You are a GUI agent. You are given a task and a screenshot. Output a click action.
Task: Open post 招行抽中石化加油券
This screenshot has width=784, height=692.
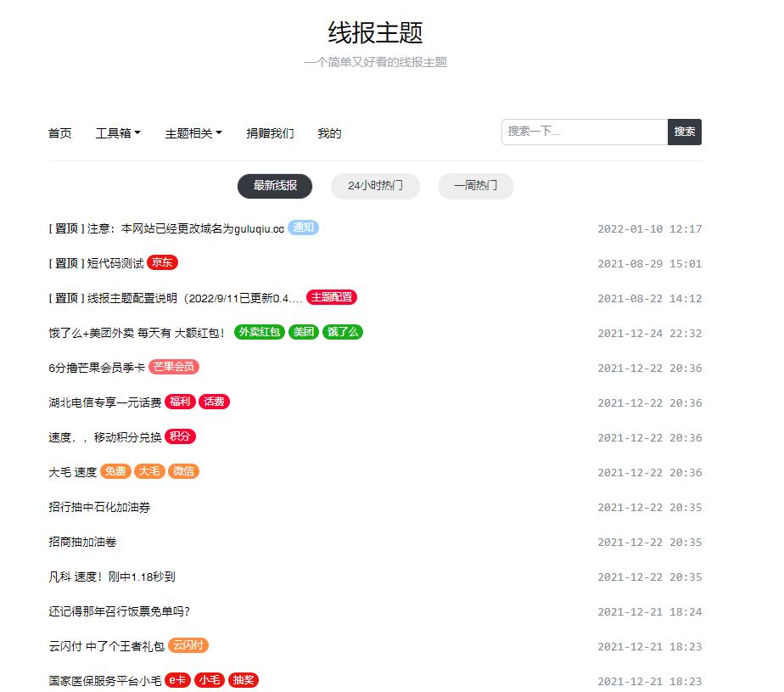(x=99, y=508)
